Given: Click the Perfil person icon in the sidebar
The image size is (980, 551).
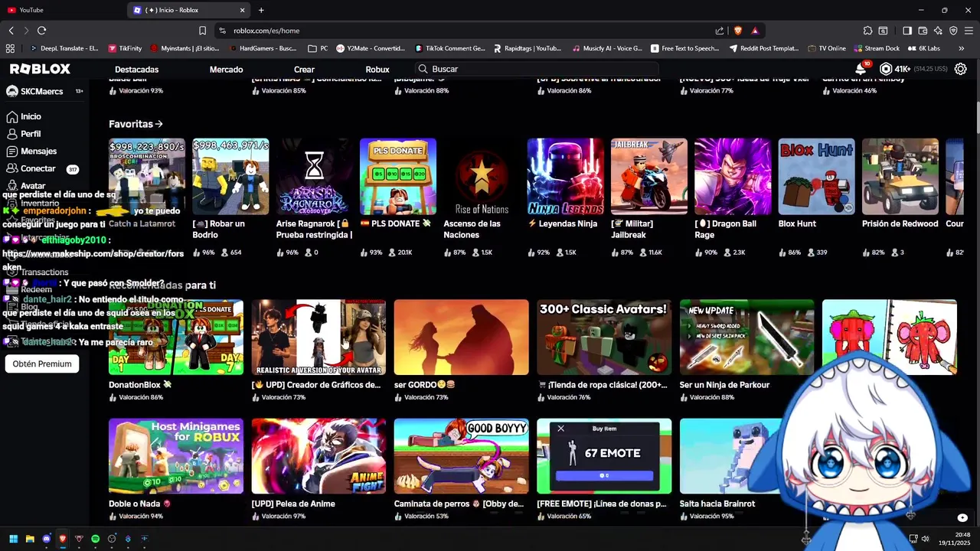Looking at the screenshot, I should [11, 134].
